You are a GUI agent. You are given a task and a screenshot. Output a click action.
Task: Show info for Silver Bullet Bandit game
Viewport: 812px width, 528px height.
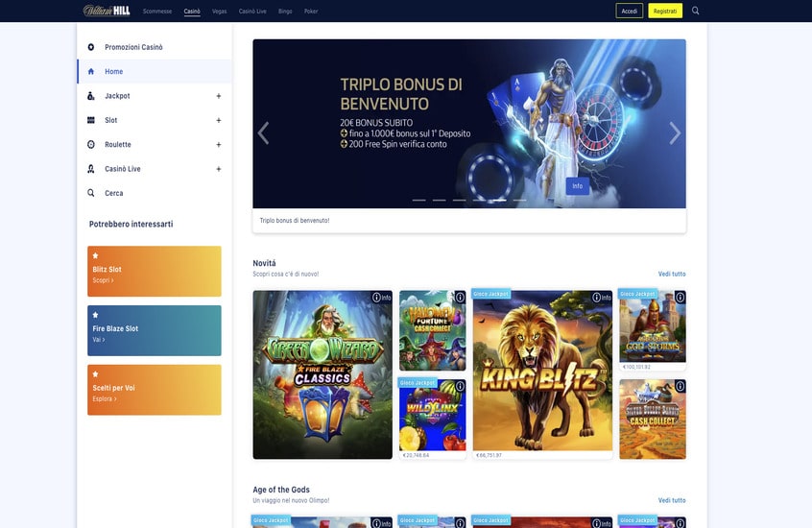680,386
